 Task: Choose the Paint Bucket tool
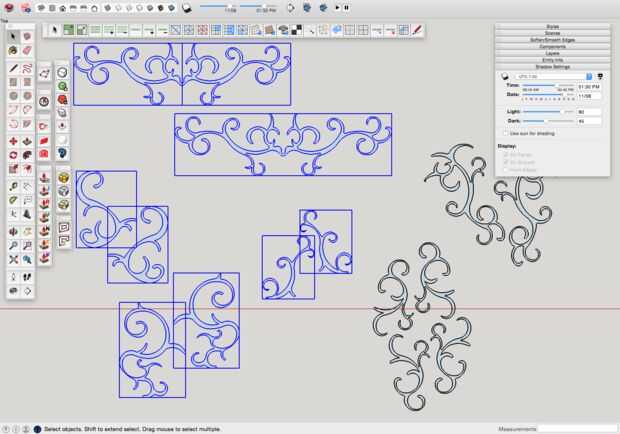pos(13,50)
